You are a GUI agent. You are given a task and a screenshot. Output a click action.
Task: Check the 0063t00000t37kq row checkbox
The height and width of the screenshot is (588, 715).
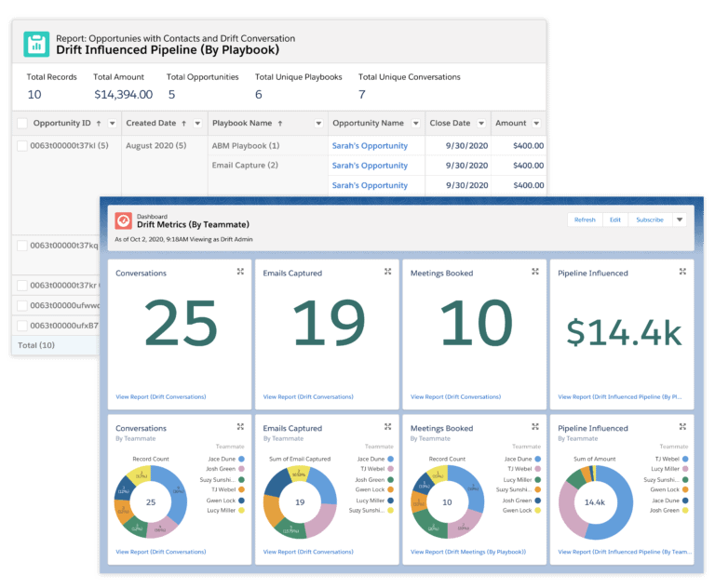tap(22, 246)
